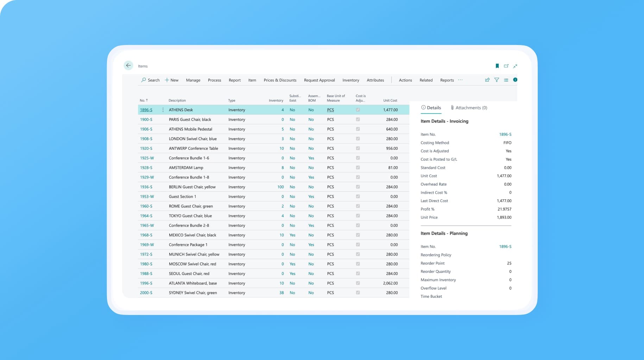Click the Type column header
The height and width of the screenshot is (360, 644).
coord(232,101)
